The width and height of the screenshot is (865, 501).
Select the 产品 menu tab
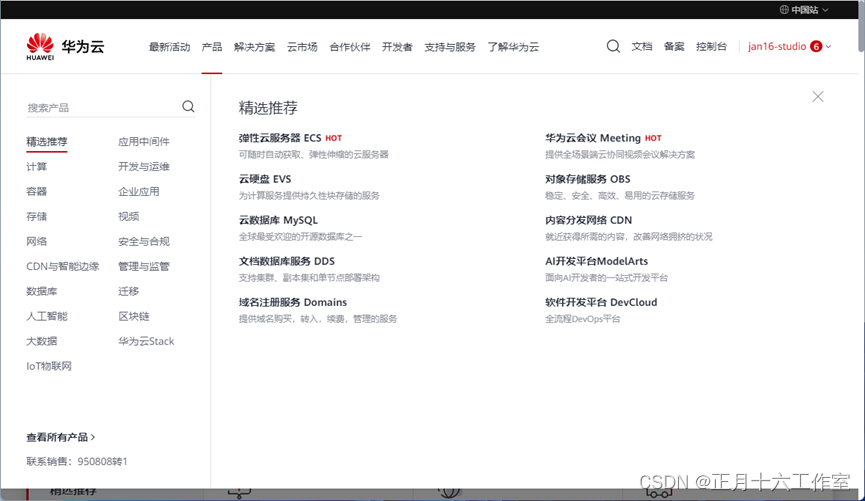click(x=212, y=47)
